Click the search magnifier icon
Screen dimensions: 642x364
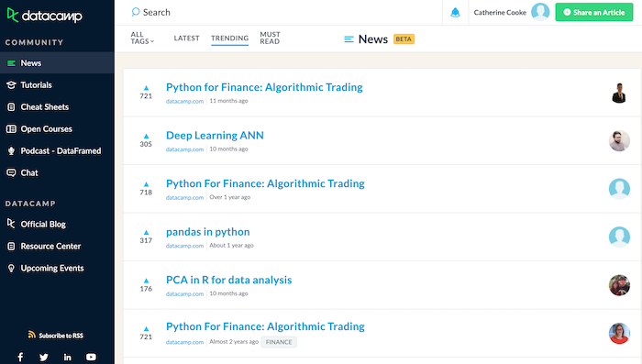pyautogui.click(x=136, y=12)
